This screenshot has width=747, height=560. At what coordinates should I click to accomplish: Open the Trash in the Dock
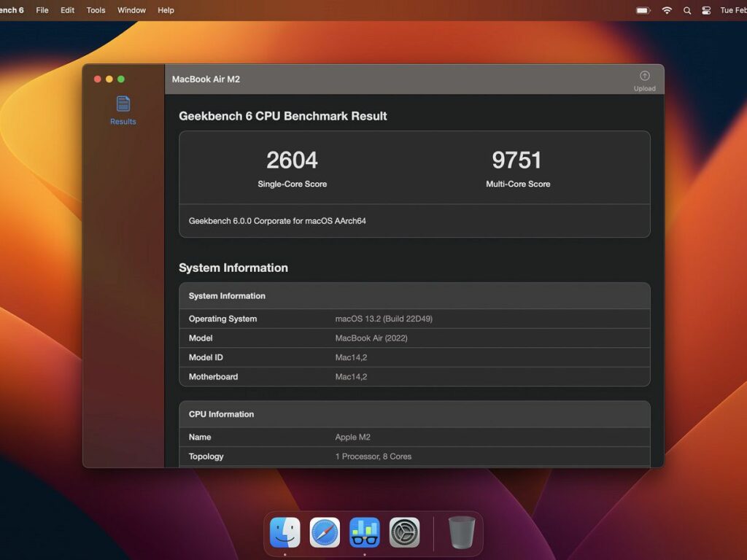click(462, 532)
